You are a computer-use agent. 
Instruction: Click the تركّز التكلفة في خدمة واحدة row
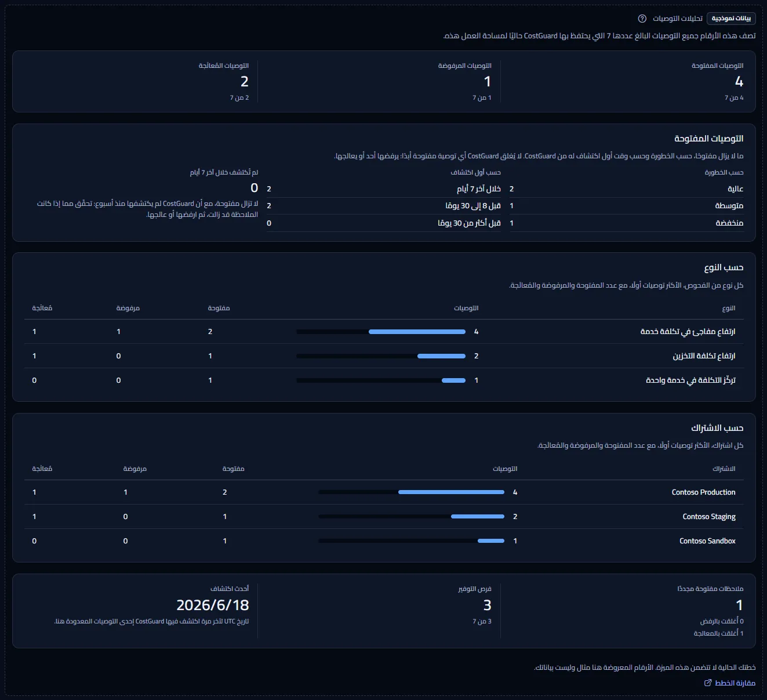click(384, 380)
